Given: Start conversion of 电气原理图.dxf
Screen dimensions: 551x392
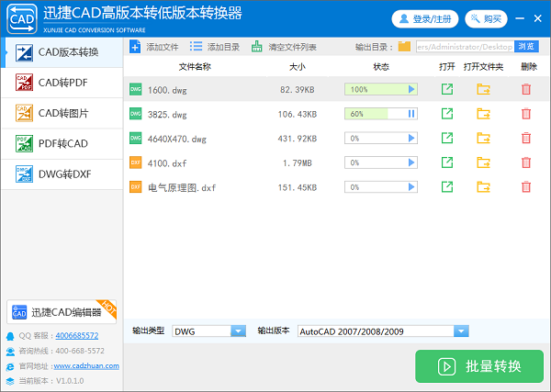Looking at the screenshot, I should (411, 187).
